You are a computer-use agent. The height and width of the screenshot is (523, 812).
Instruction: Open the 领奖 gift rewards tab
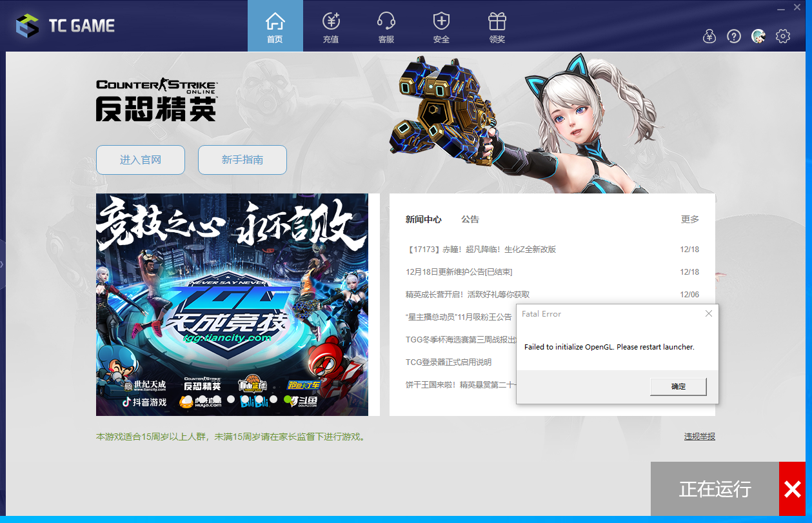coord(497,26)
